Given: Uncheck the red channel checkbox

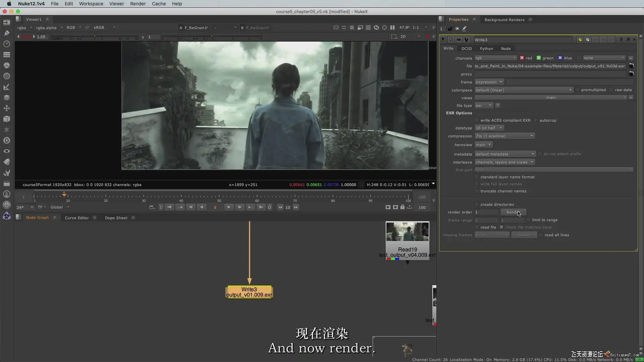Looking at the screenshot, I should pos(522,58).
